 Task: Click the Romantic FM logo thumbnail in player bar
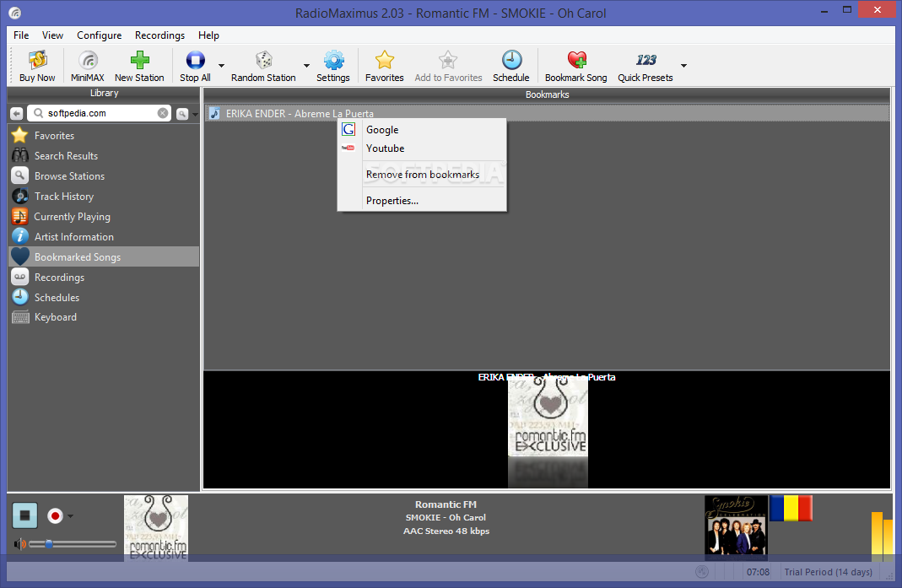156,527
